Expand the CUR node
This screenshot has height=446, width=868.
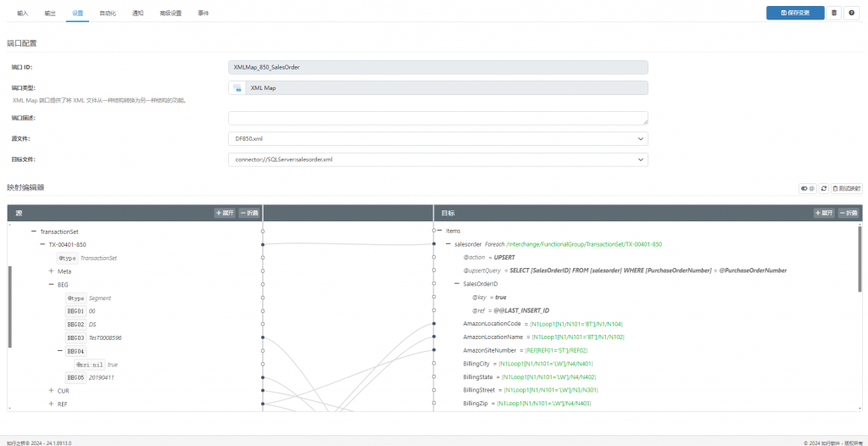pos(52,391)
